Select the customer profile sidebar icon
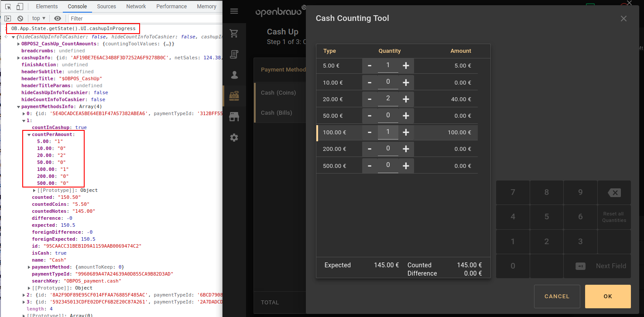The height and width of the screenshot is (317, 644). [x=234, y=75]
